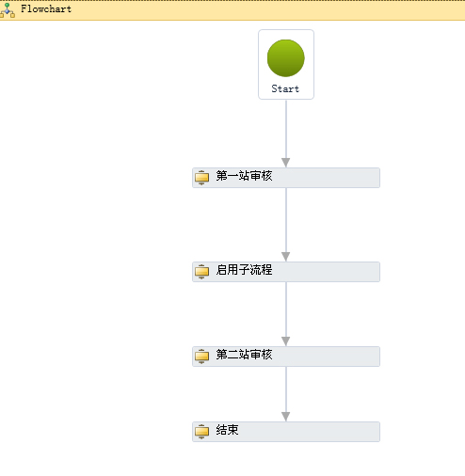The image size is (465, 476).
Task: Click the 第一站审核 activity icon
Action: pos(201,178)
